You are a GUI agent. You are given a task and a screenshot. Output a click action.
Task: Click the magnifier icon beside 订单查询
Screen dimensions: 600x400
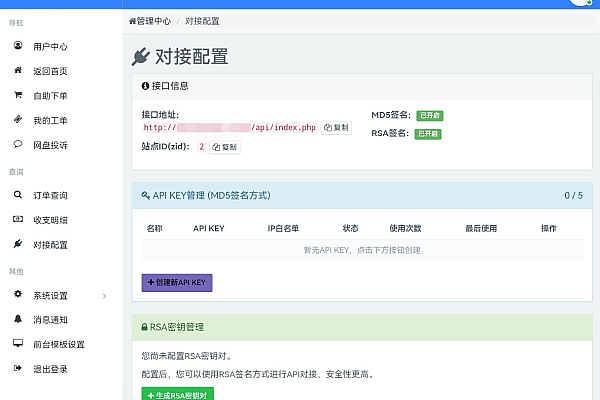tap(18, 194)
